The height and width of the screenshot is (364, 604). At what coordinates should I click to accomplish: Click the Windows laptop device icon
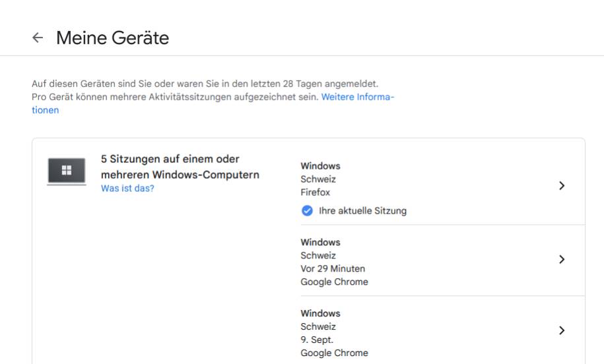pyautogui.click(x=66, y=171)
